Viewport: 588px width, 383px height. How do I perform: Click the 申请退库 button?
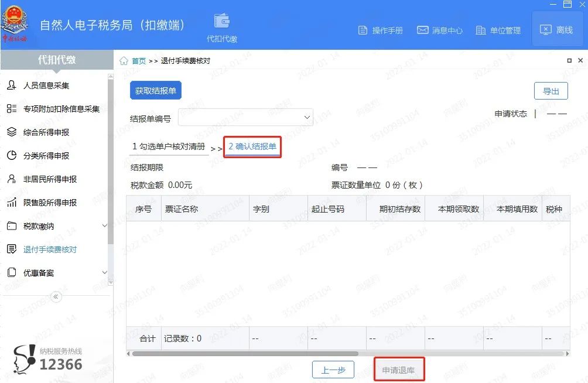tap(399, 369)
